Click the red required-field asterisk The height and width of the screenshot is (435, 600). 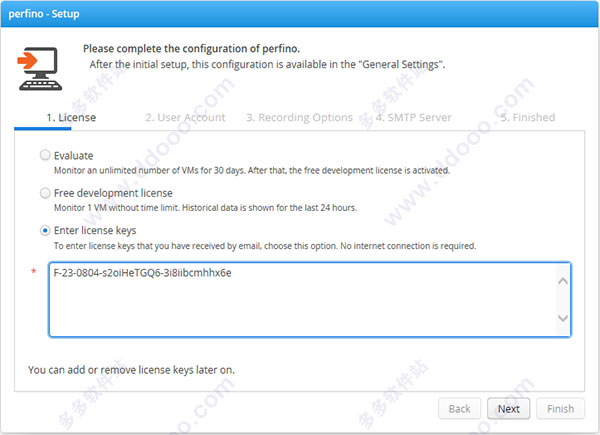(x=34, y=271)
